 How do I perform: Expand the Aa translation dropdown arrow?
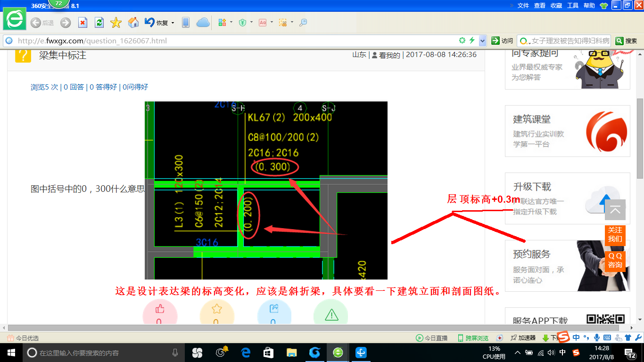pos(272,22)
